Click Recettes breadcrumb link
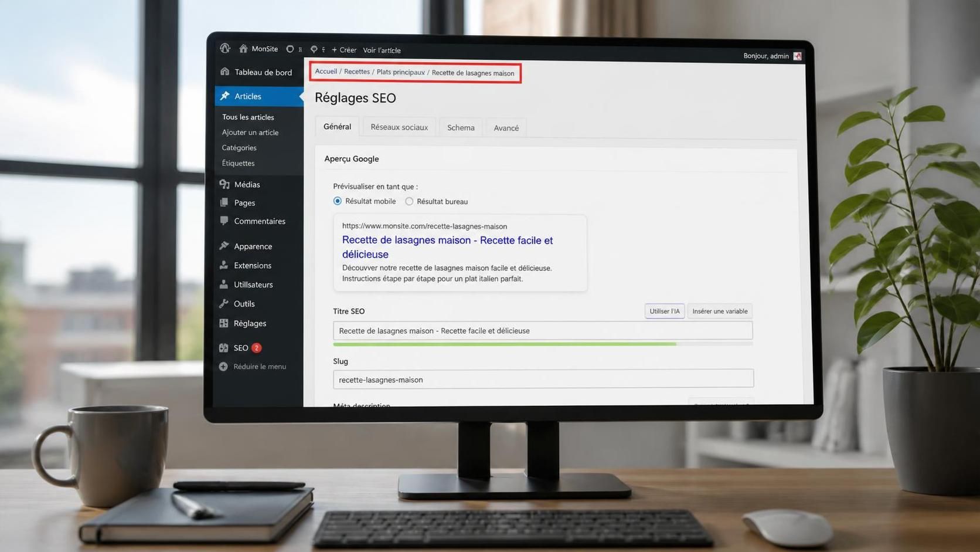The image size is (980, 552). pos(357,72)
